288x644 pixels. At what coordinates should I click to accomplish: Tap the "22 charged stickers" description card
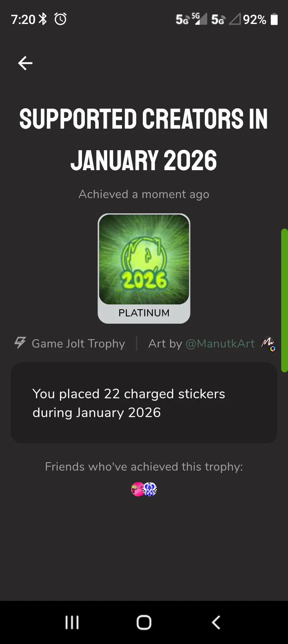[144, 403]
